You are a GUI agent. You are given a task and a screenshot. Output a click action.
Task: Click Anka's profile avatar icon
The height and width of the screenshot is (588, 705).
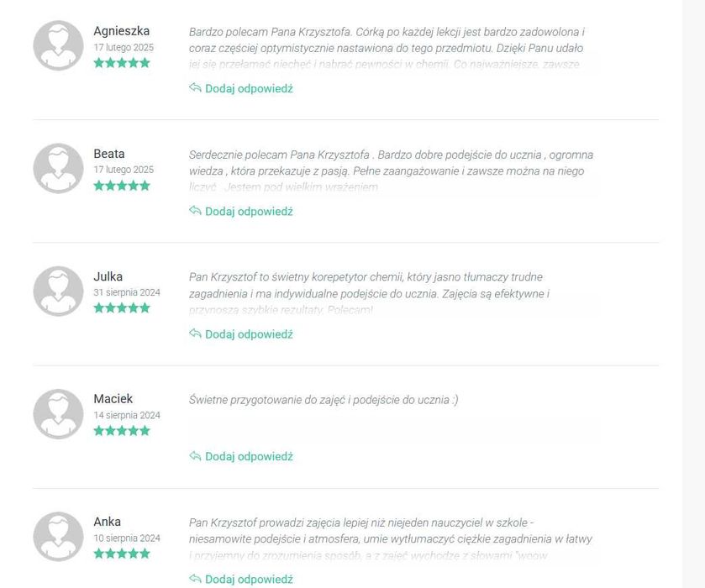click(58, 536)
